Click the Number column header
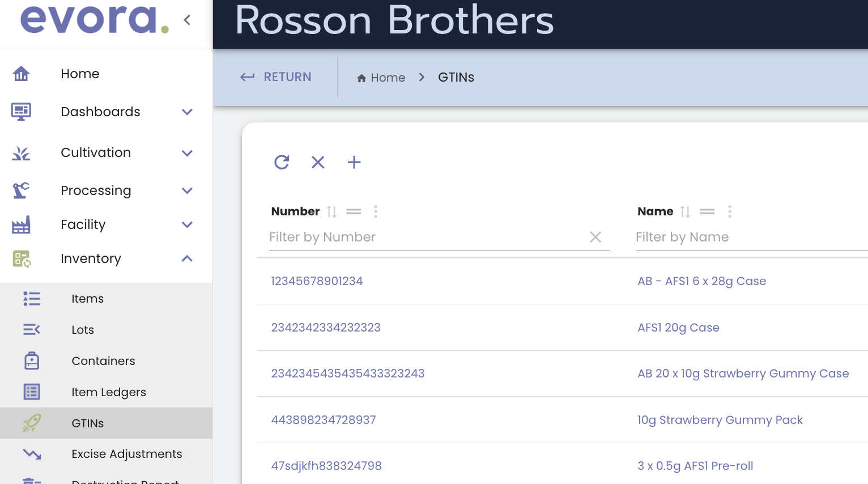This screenshot has height=484, width=868. point(296,211)
